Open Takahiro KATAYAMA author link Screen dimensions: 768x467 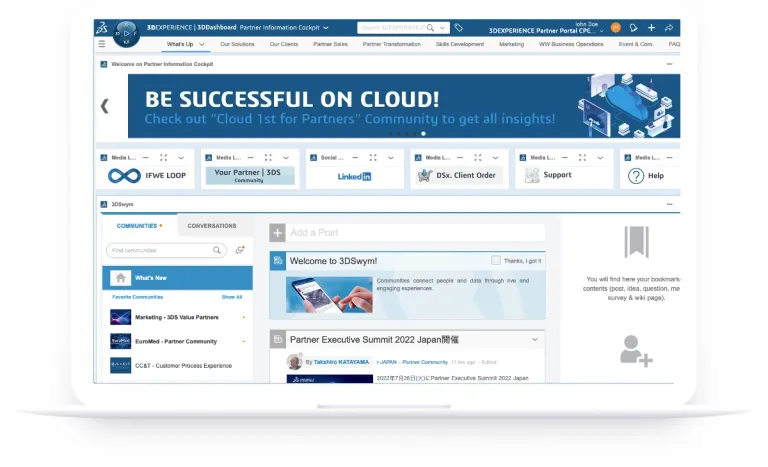pos(341,362)
